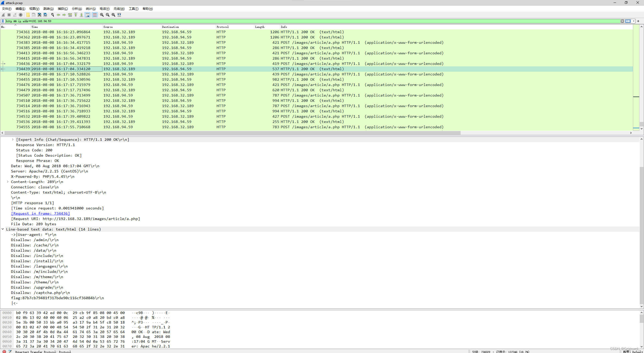Open the 编辑(E) menu

[x=20, y=9]
